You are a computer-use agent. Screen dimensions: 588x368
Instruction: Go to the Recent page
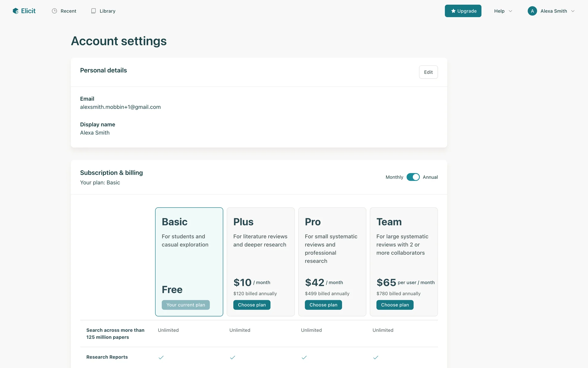point(68,11)
